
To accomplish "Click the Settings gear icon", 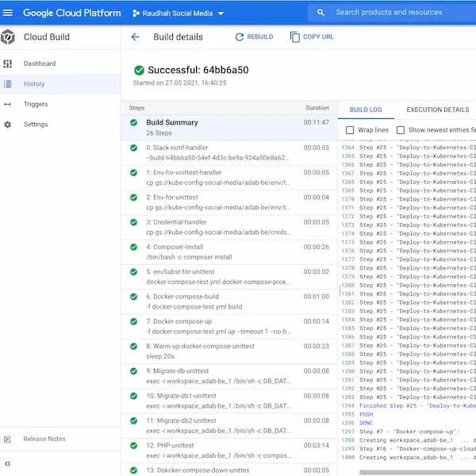I will (x=8, y=125).
